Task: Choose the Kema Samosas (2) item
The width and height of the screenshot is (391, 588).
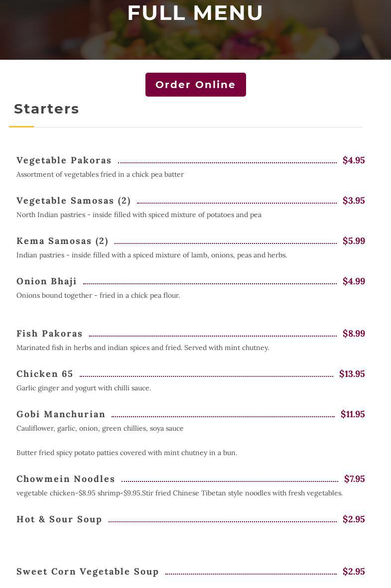Action: 62,241
